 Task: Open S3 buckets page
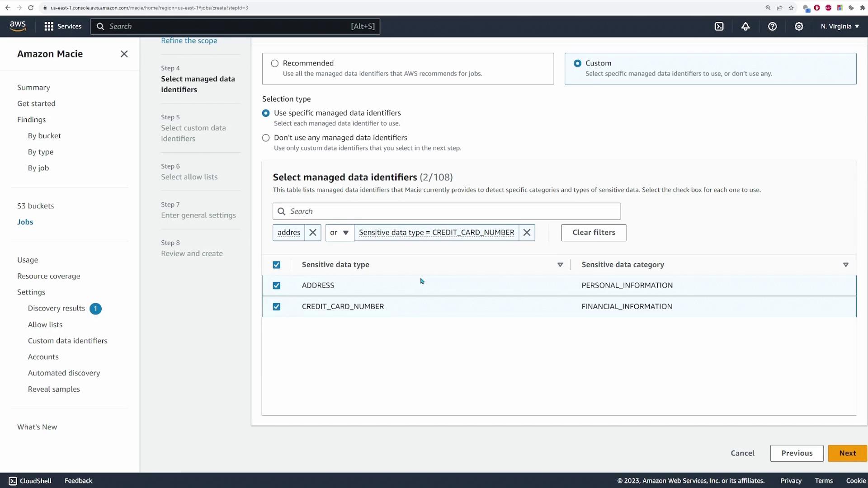35,206
